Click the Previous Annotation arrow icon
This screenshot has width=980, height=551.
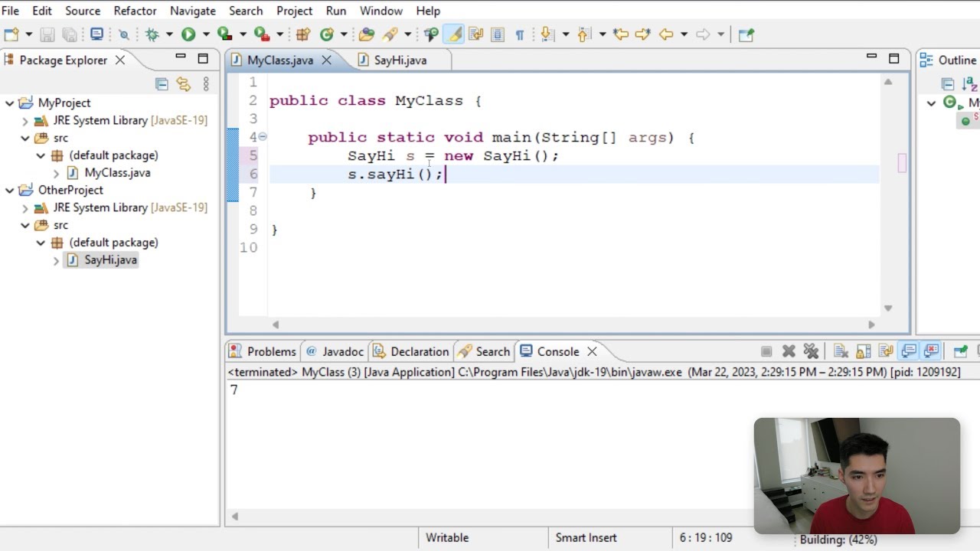584,34
